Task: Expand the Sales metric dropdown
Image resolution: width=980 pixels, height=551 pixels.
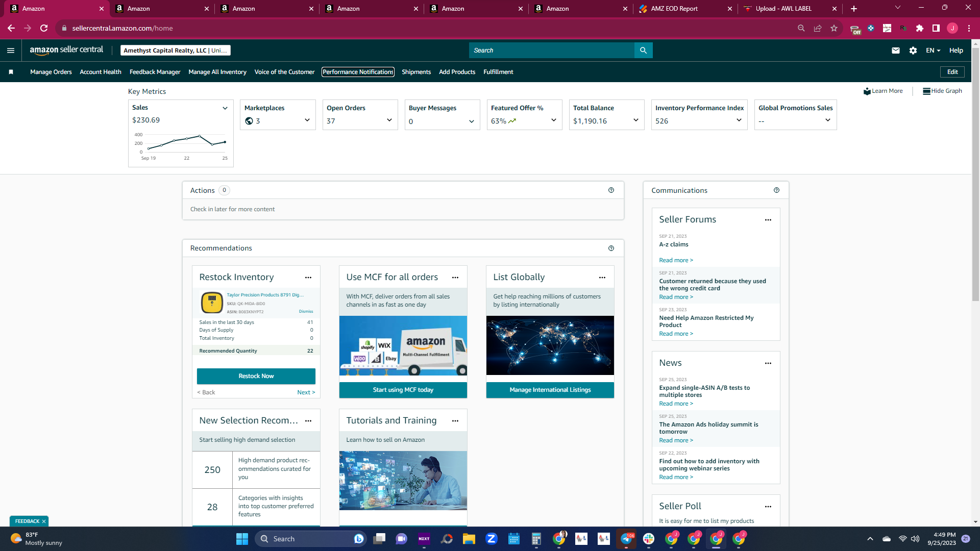Action: coord(225,108)
